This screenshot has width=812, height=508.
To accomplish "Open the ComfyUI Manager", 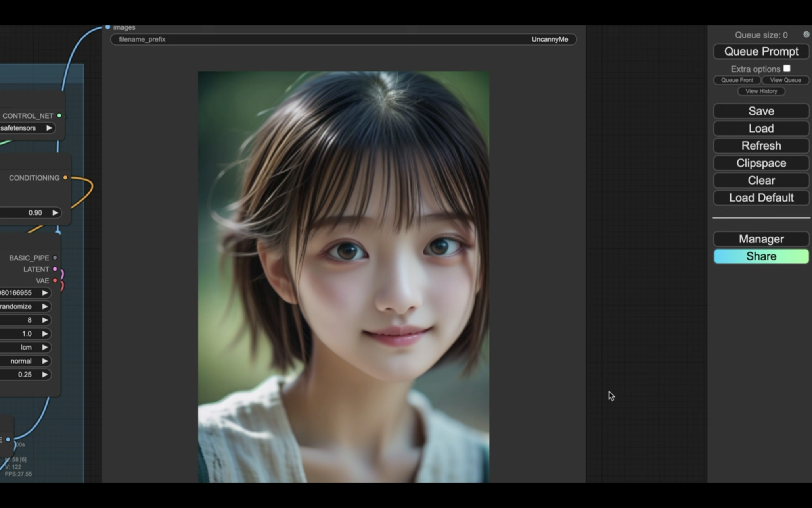I will click(x=760, y=239).
